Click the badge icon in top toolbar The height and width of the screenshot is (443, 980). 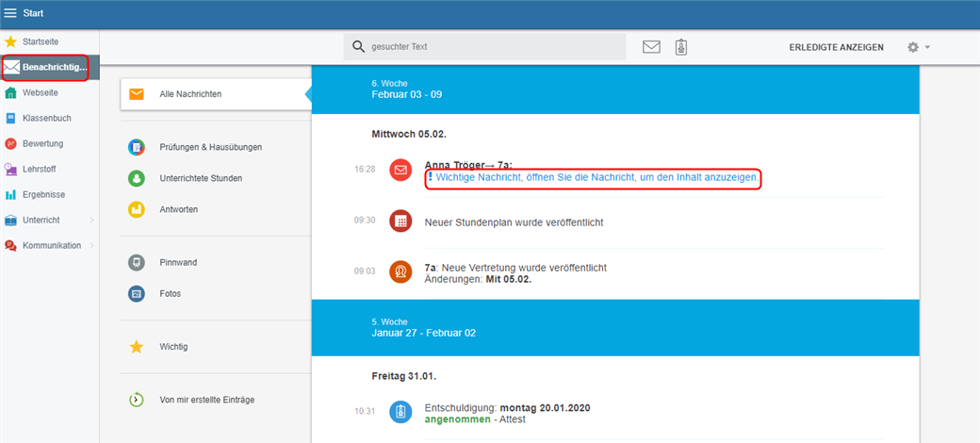point(681,47)
